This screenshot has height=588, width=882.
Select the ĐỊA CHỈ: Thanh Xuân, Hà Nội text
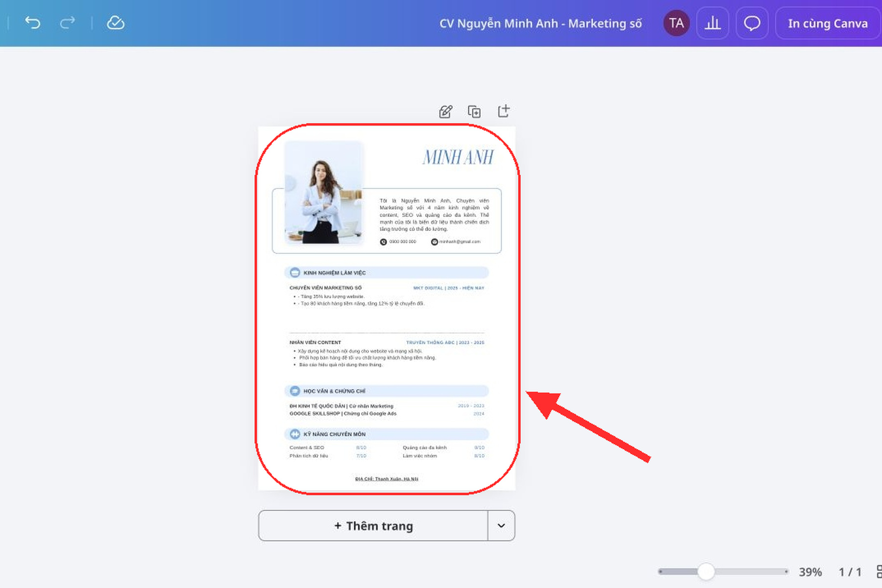[387, 479]
